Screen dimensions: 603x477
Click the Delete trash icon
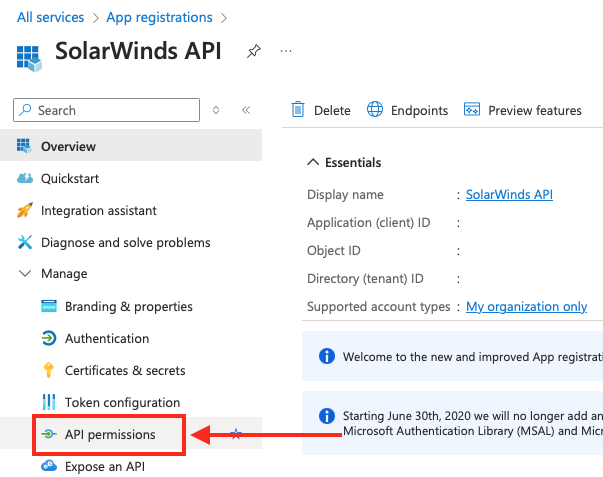[298, 110]
